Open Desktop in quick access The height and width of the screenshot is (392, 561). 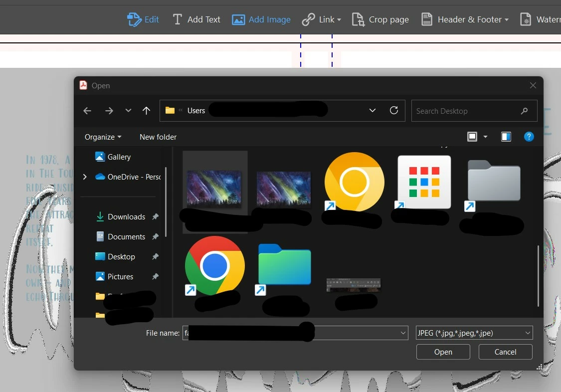tap(115, 257)
